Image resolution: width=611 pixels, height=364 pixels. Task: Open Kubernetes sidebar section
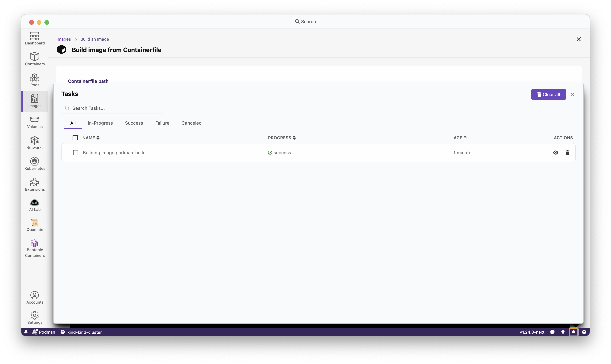tap(35, 164)
